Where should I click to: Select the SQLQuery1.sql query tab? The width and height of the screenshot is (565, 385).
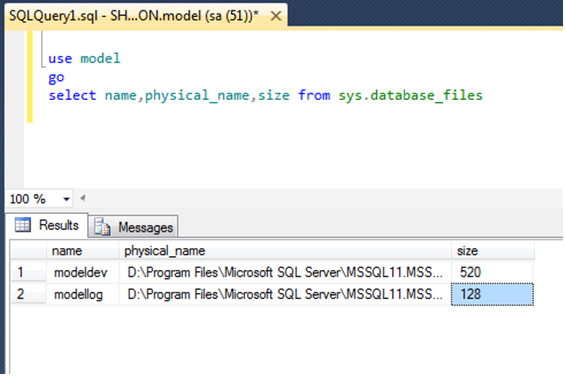[134, 16]
